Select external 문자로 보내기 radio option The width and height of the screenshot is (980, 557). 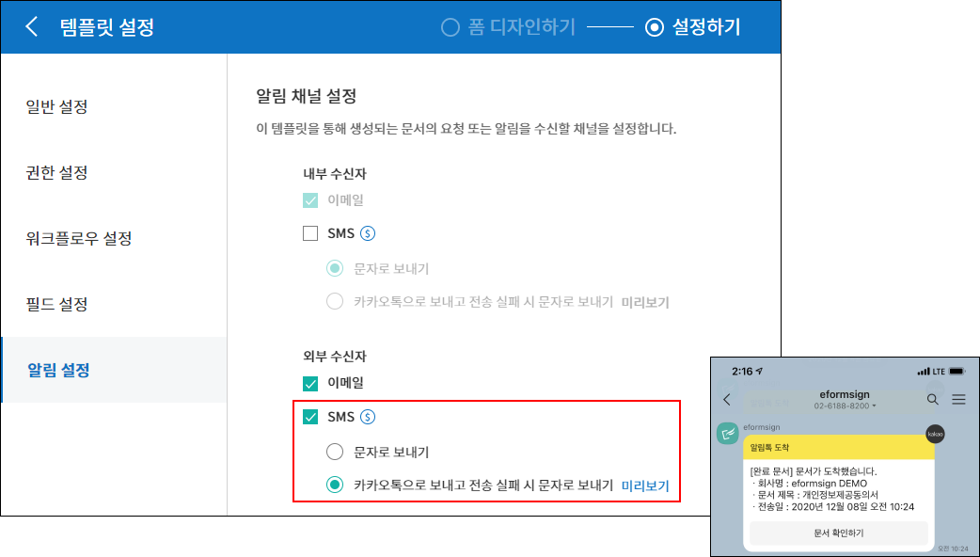click(x=334, y=452)
